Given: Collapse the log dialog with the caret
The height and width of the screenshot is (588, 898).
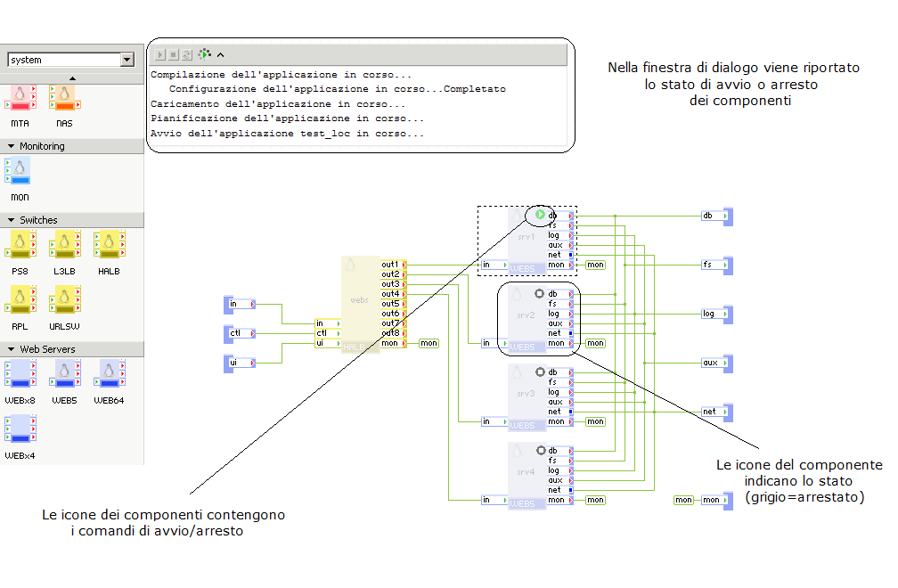Looking at the screenshot, I should tap(221, 55).
